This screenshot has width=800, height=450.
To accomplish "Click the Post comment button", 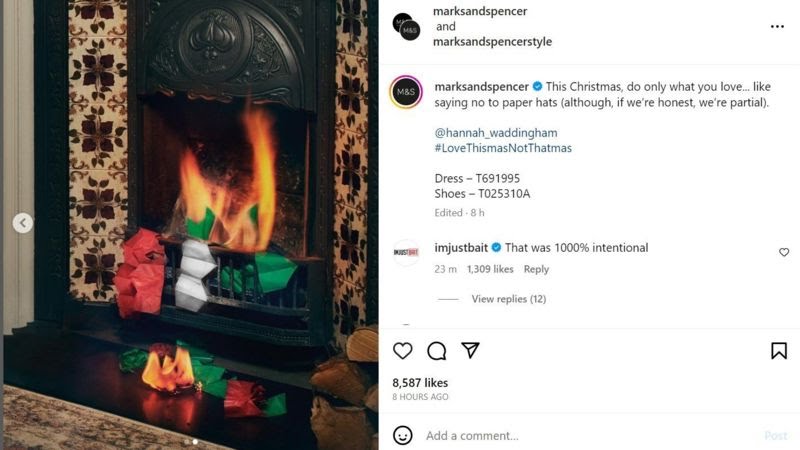I will (776, 436).
